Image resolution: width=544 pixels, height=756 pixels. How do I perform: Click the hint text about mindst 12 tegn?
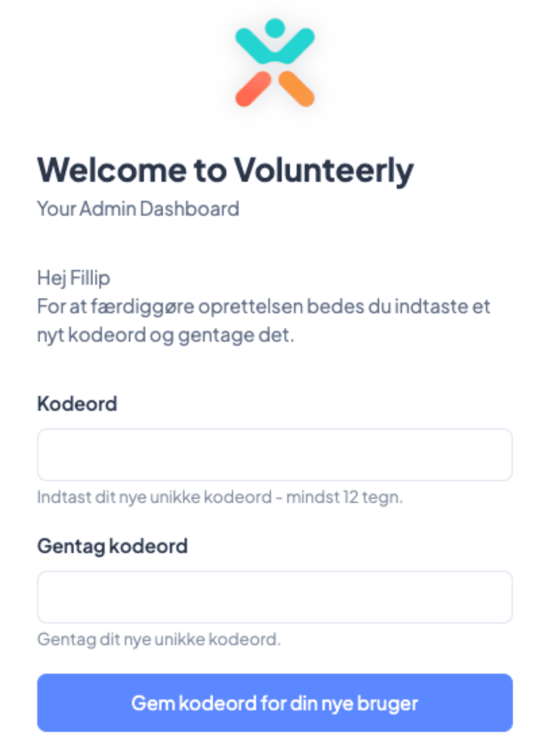(x=220, y=497)
